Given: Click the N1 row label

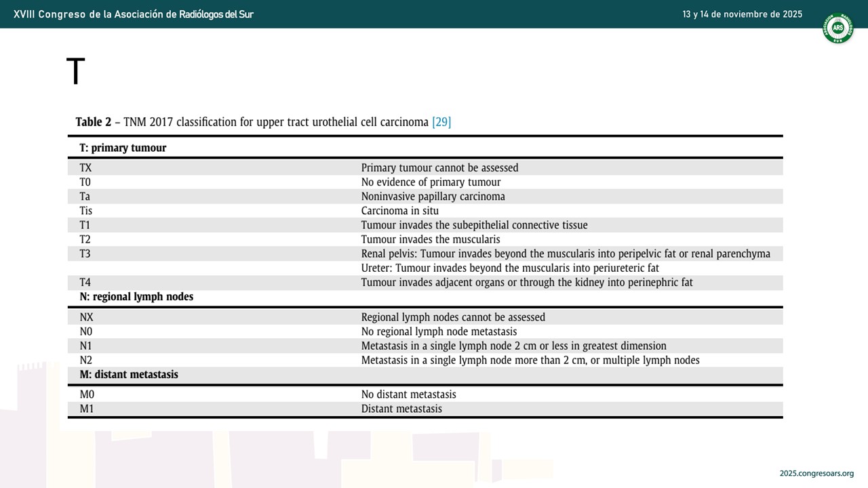Looking at the screenshot, I should tap(85, 346).
